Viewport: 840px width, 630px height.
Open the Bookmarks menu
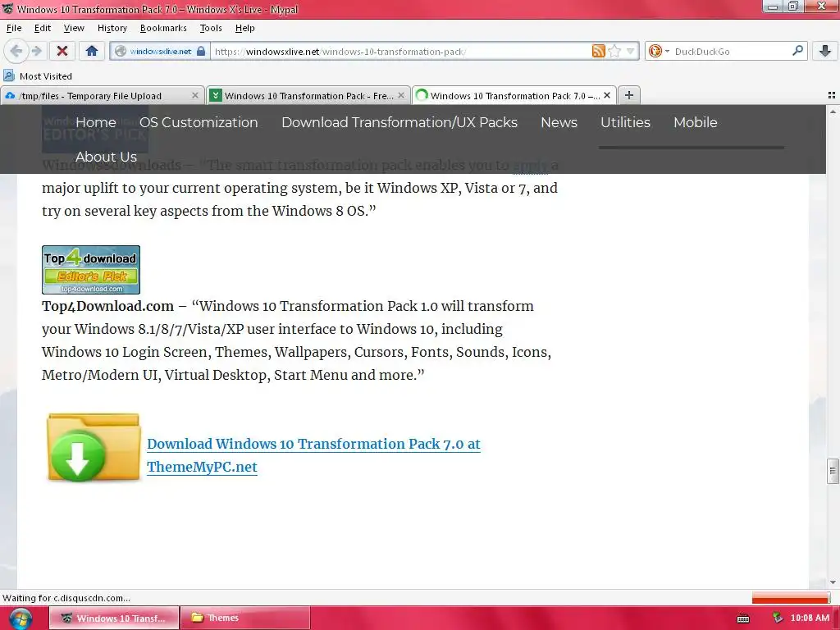pos(163,28)
